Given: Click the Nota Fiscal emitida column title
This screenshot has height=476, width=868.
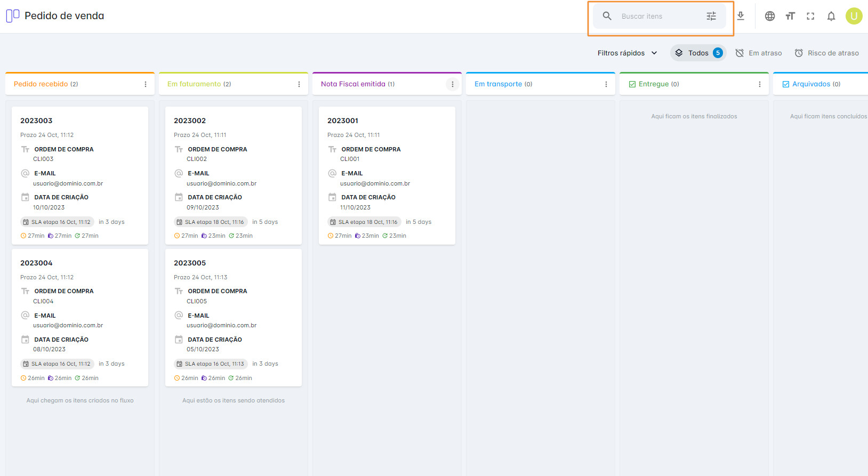Looking at the screenshot, I should click(x=353, y=84).
